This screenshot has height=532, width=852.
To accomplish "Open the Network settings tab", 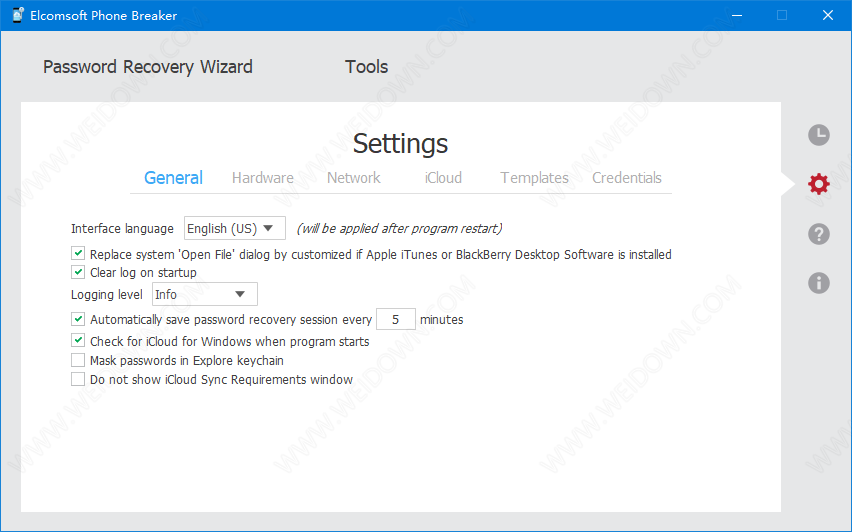I will [x=354, y=178].
